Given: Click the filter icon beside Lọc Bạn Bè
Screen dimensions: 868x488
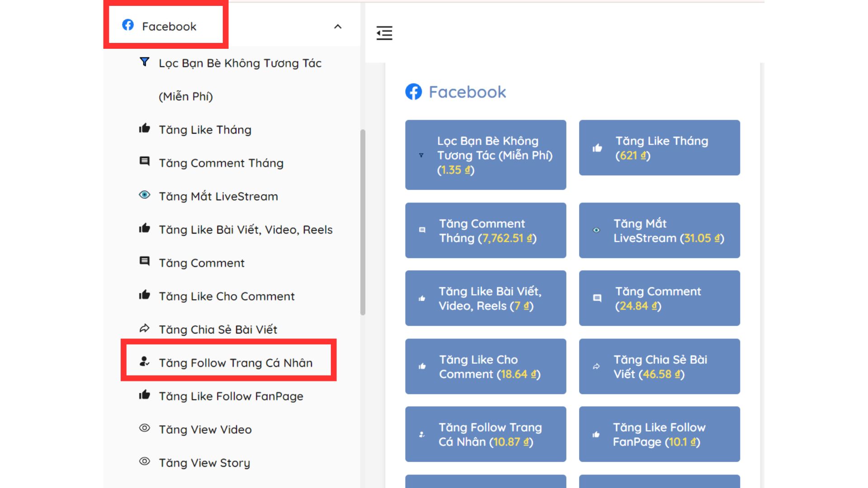Looking at the screenshot, I should (144, 62).
